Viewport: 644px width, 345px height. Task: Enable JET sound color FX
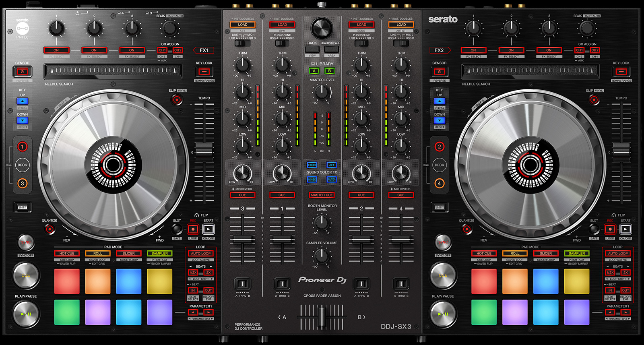(x=332, y=165)
